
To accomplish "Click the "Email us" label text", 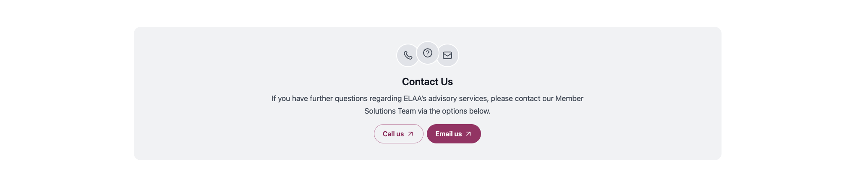I will coord(448,134).
